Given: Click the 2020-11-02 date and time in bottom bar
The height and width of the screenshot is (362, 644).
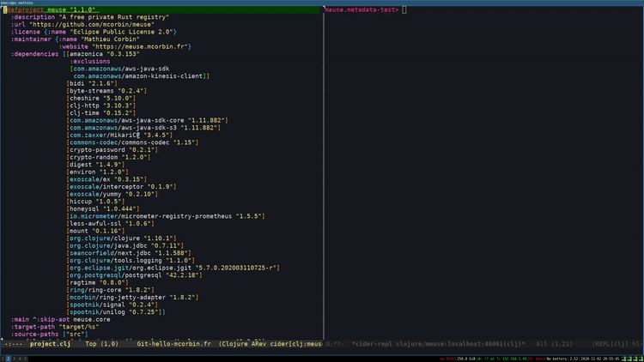Looking at the screenshot, I should click(x=599, y=359).
